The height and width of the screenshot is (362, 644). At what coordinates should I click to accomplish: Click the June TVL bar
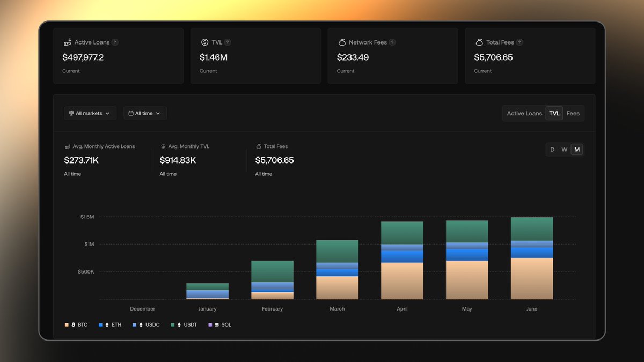tap(532, 258)
